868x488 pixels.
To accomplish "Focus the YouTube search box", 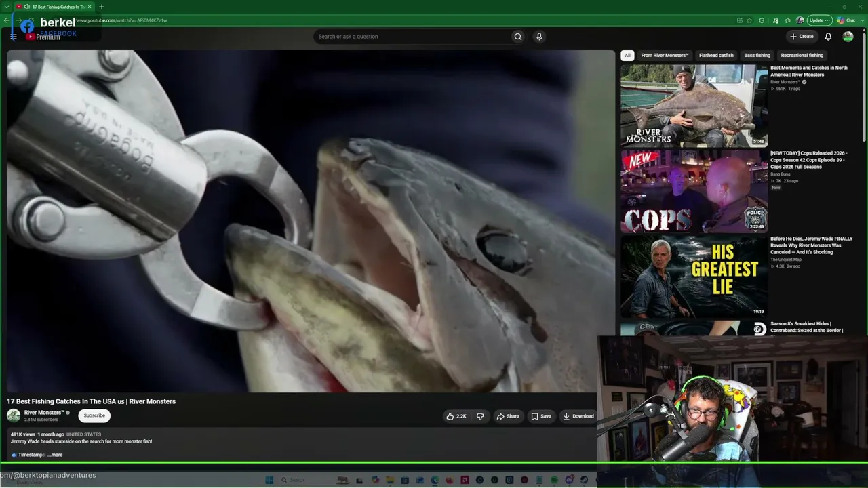I will [x=412, y=37].
